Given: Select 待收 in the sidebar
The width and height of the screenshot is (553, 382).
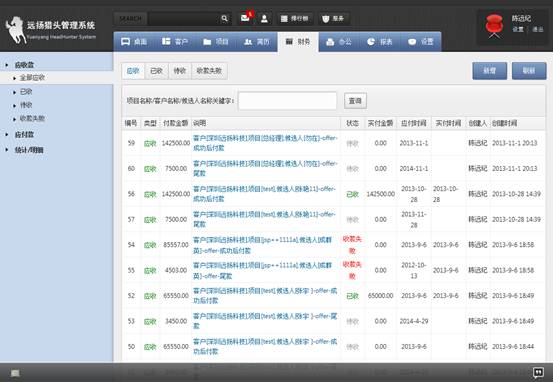Looking at the screenshot, I should click(x=26, y=105).
